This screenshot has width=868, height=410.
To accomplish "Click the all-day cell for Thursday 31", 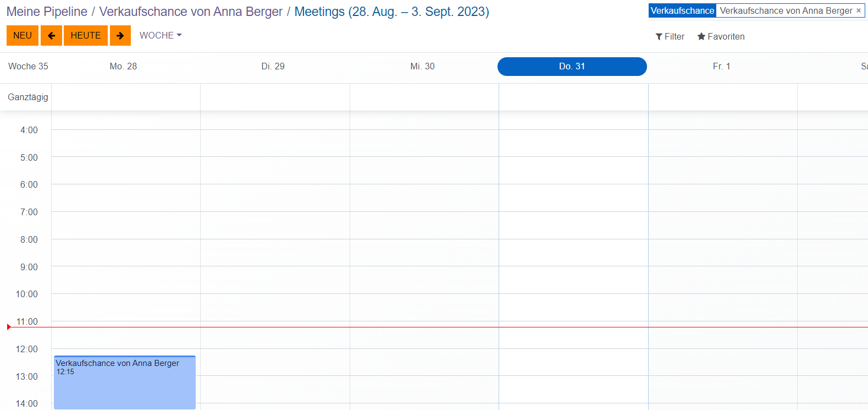I will 573,97.
